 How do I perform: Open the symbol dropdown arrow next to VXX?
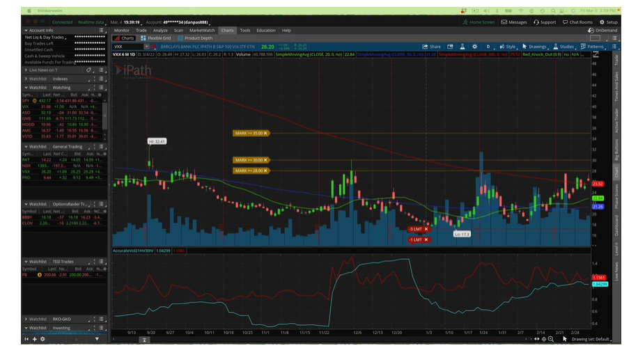[146, 47]
